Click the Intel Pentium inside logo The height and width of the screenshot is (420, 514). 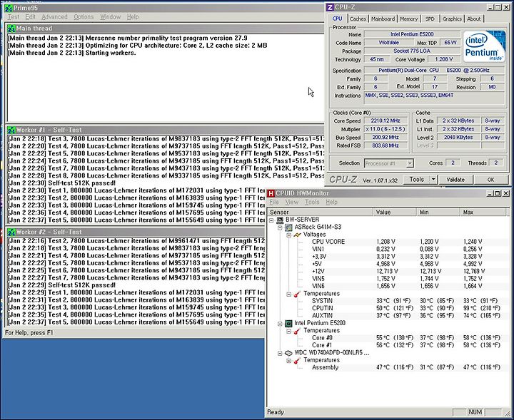point(484,46)
